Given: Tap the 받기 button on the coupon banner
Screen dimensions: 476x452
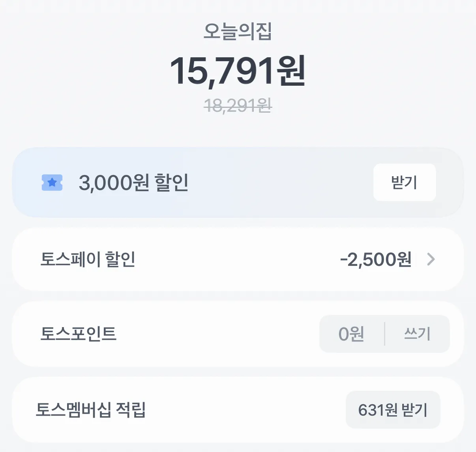Looking at the screenshot, I should [404, 183].
